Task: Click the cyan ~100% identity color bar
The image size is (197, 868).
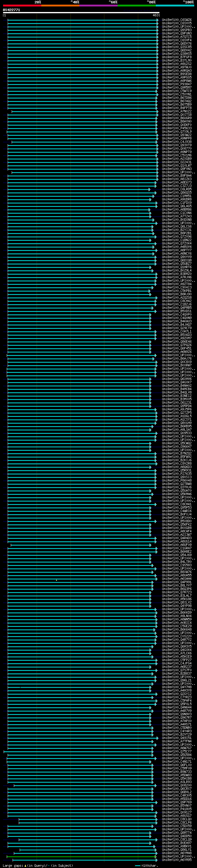Action: click(175, 6)
